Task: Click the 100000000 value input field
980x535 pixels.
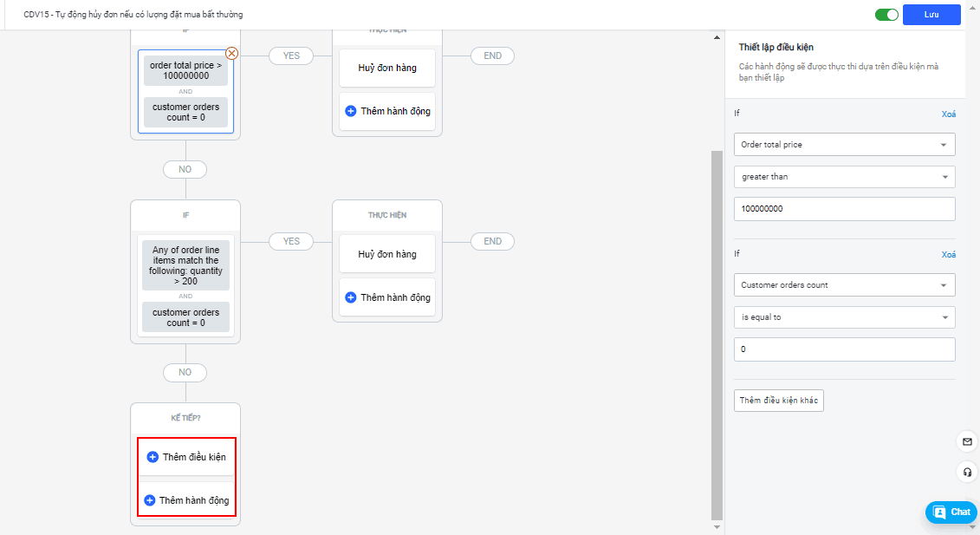Action: click(x=844, y=209)
